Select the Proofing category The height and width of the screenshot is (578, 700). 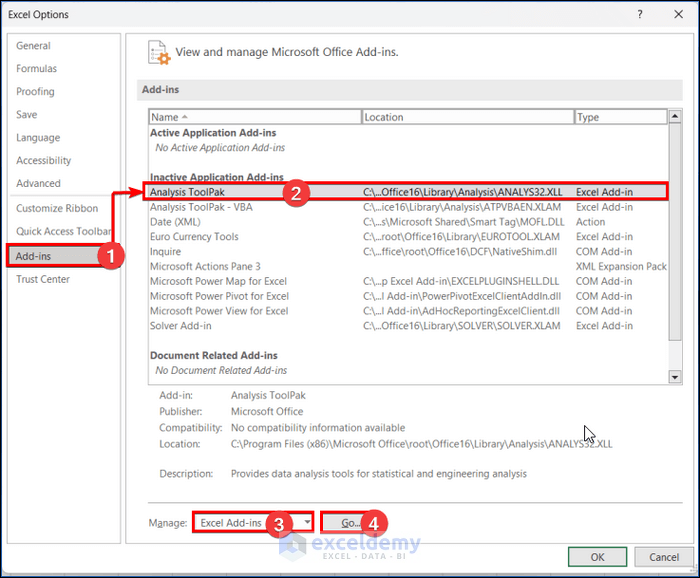pos(35,91)
